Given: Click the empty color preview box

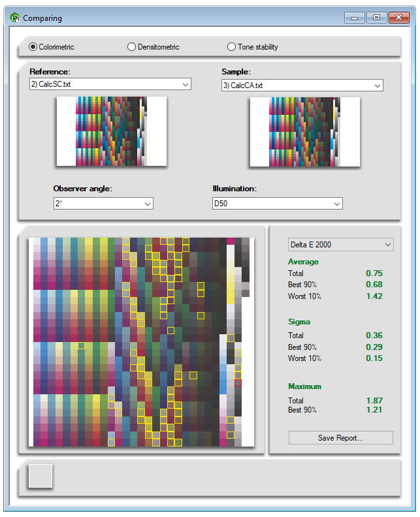Looking at the screenshot, I should 40,475.
